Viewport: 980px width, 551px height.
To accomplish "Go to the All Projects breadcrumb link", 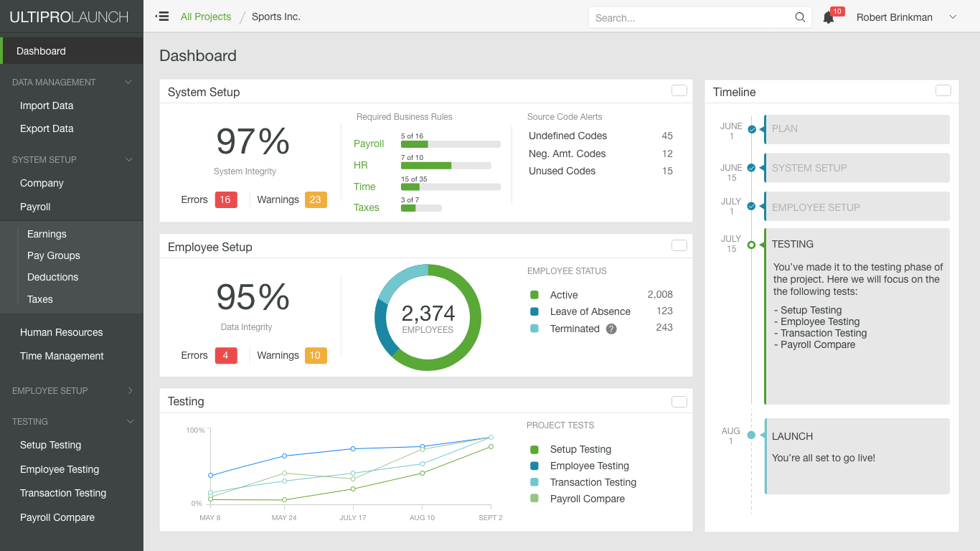I will 206,17.
